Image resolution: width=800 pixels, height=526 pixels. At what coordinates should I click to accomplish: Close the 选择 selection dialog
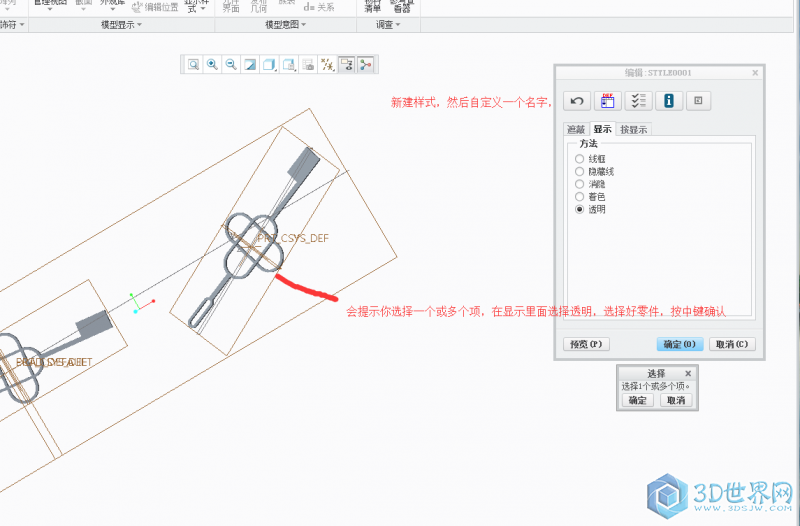pos(688,373)
